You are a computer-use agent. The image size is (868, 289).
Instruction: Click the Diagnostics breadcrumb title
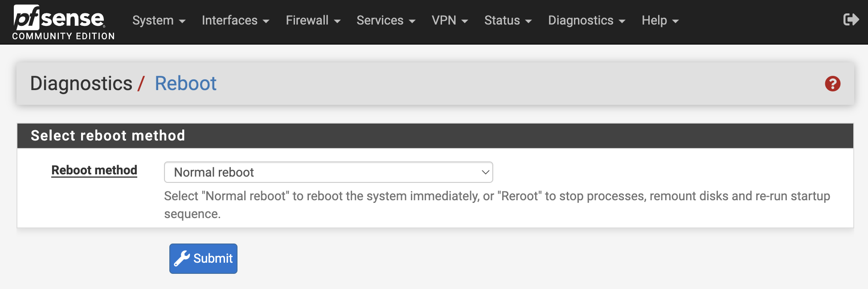(x=81, y=84)
